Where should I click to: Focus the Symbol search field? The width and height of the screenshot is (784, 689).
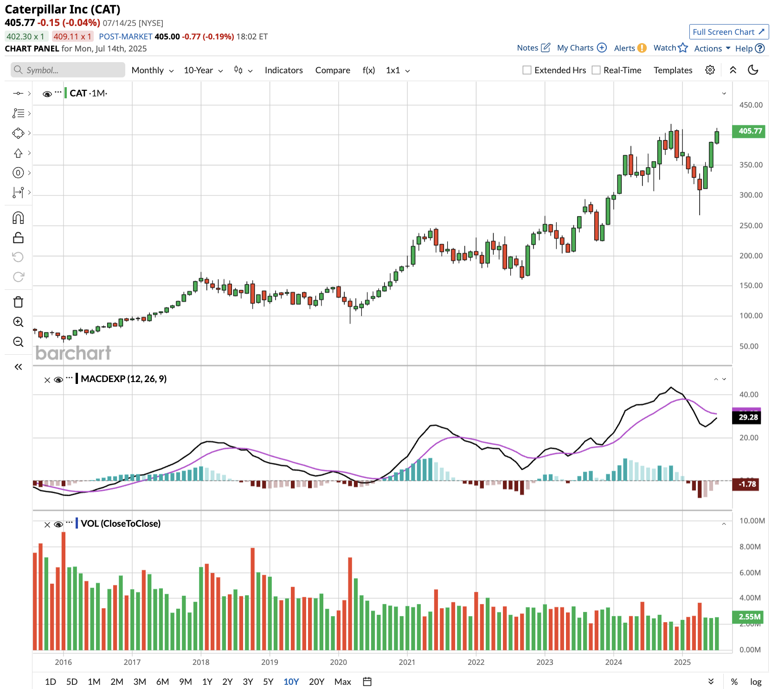[x=68, y=70]
